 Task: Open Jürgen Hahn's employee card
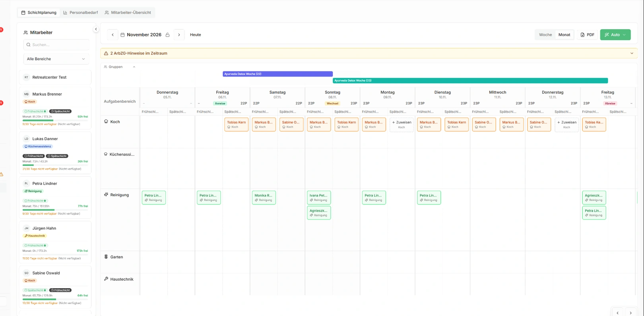coord(55,242)
